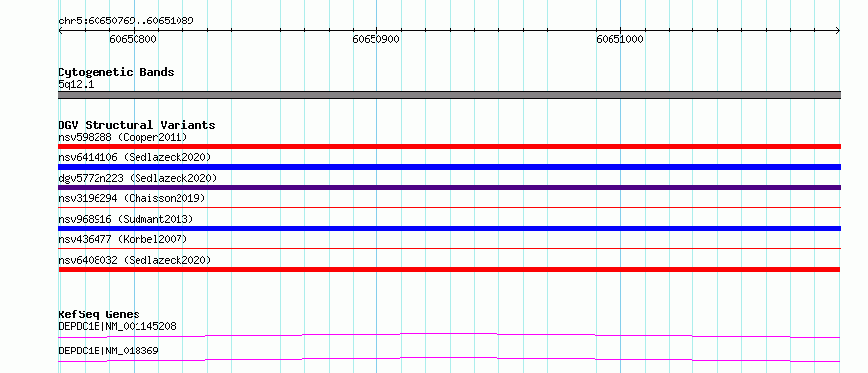Select the blue nsv6414106 variant bar

449,167
